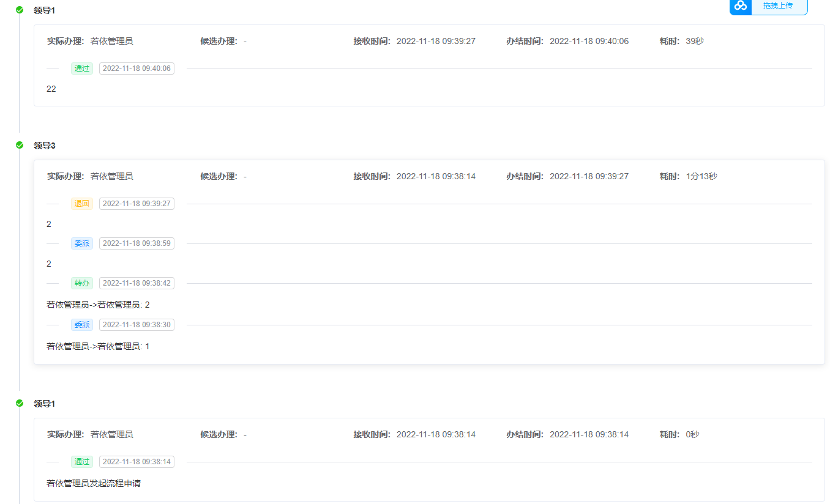Click green check icon beside the 领导3 step
The height and width of the screenshot is (504, 830).
(x=20, y=145)
